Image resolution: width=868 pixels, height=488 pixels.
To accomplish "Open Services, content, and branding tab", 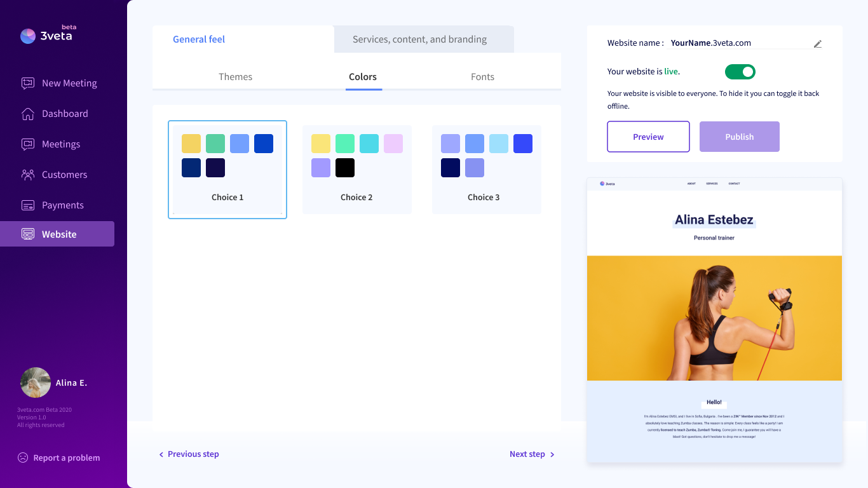I will (420, 39).
